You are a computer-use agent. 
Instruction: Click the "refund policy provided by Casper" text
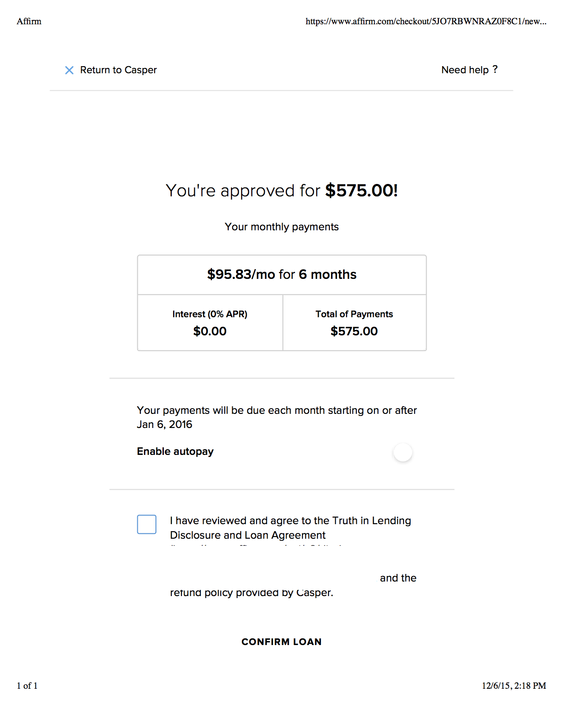click(x=251, y=593)
